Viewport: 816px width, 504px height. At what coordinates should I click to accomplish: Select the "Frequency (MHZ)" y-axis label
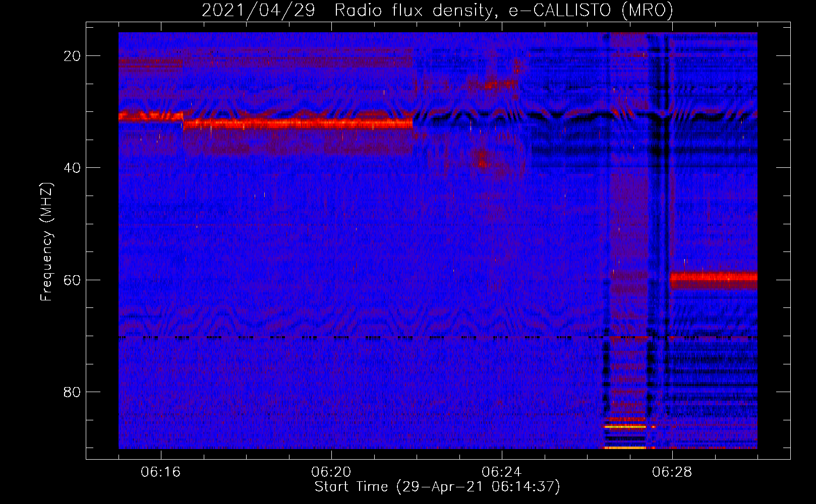(46, 242)
